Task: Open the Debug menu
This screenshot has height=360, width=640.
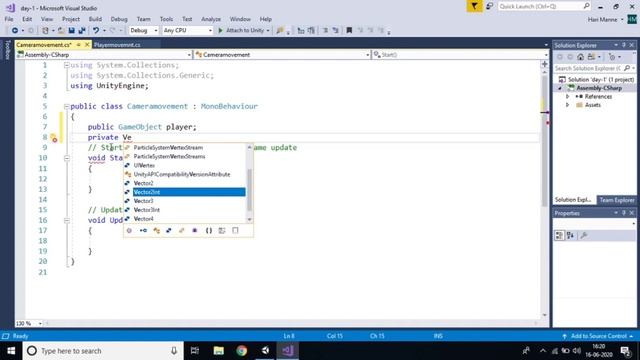Action: 119,19
